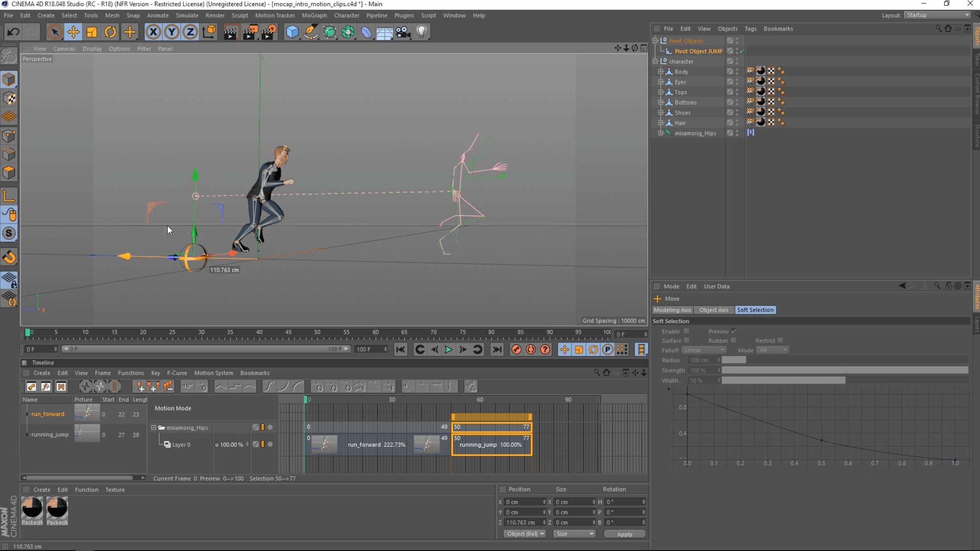Click the Apply button
This screenshot has width=980, height=551.
pos(624,534)
